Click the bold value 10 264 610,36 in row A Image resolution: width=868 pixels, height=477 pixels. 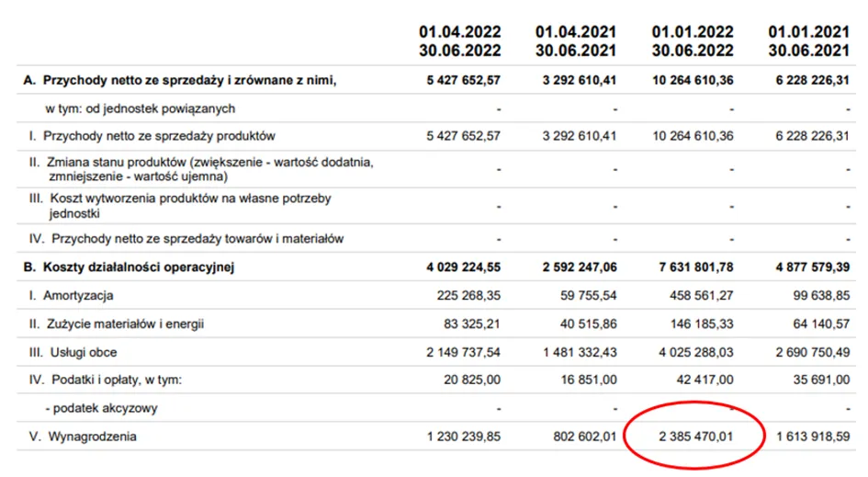tap(693, 80)
